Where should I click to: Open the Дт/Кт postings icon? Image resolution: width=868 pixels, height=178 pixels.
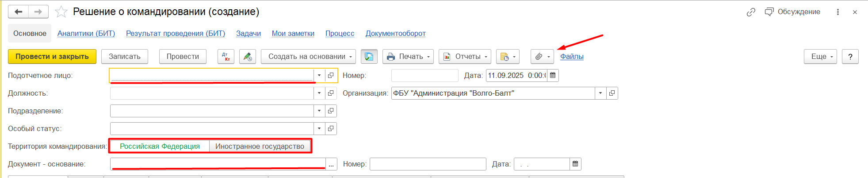click(x=226, y=57)
